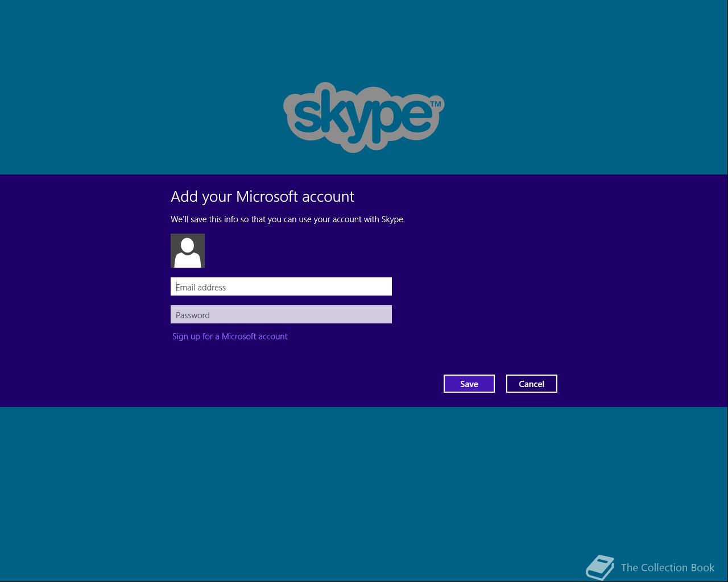Click the Collection Book book icon
This screenshot has height=582, width=728.
(600, 567)
